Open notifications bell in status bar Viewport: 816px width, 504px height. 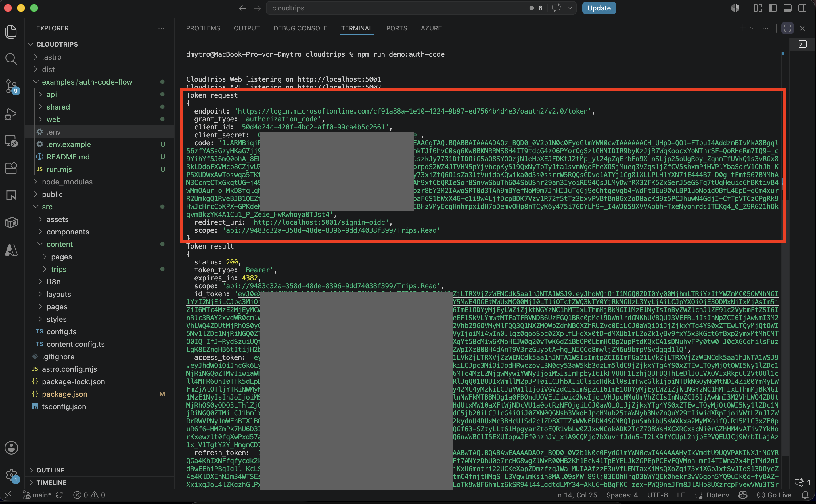pyautogui.click(x=805, y=495)
